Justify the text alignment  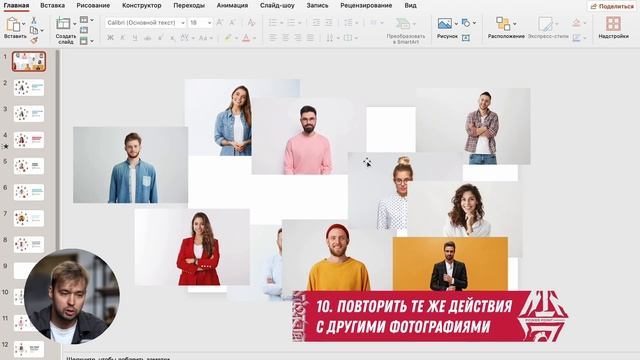310,38
